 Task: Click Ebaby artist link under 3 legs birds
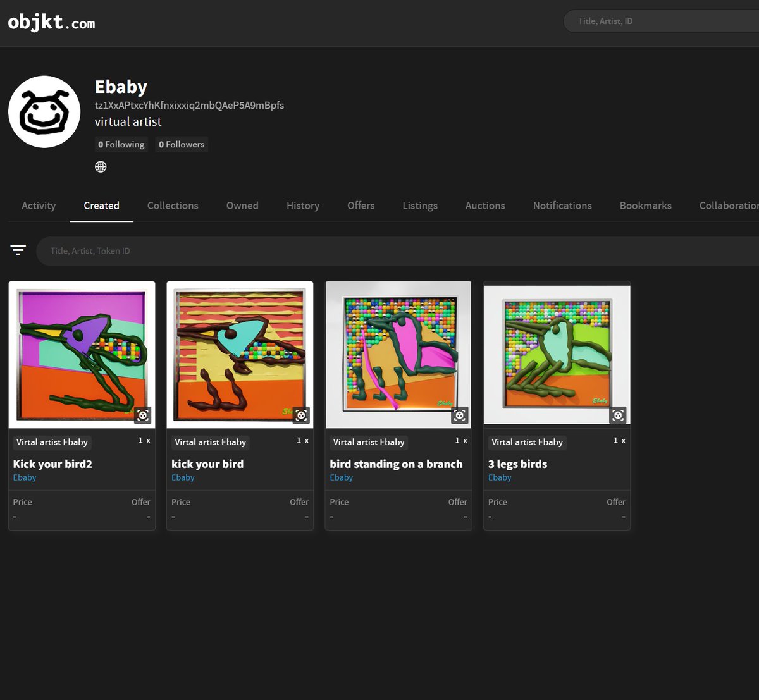click(x=500, y=478)
